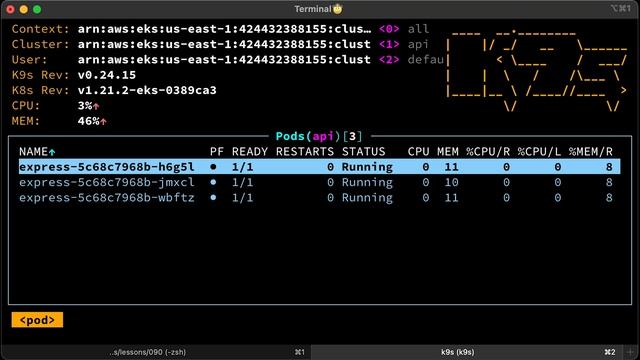Image resolution: width=640 pixels, height=360 pixels.
Task: Click the %CPU/R column header
Action: 488,152
